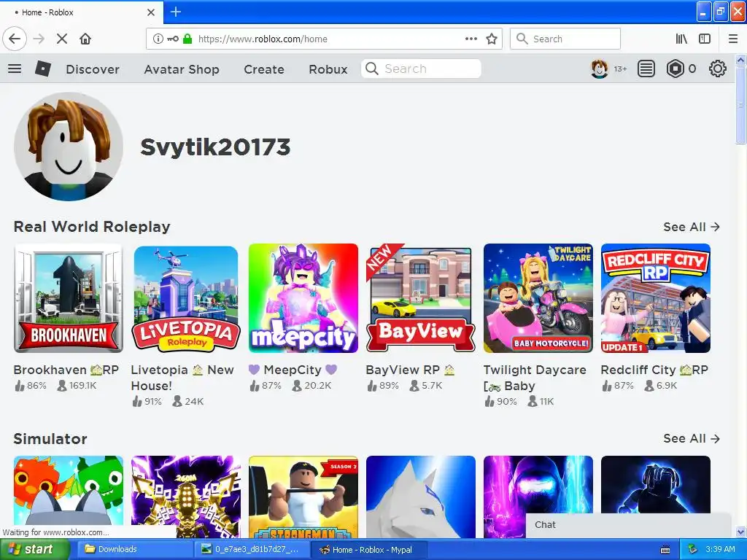747x560 pixels.
Task: Open the Create menu item
Action: pyautogui.click(x=264, y=69)
